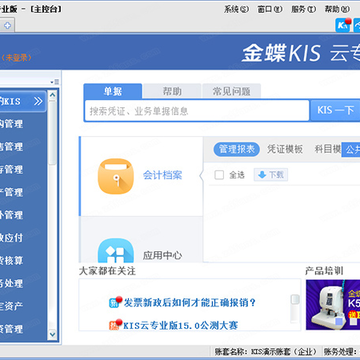Click the 会计档案 label
The height and width of the screenshot is (360, 360).
[162, 175]
